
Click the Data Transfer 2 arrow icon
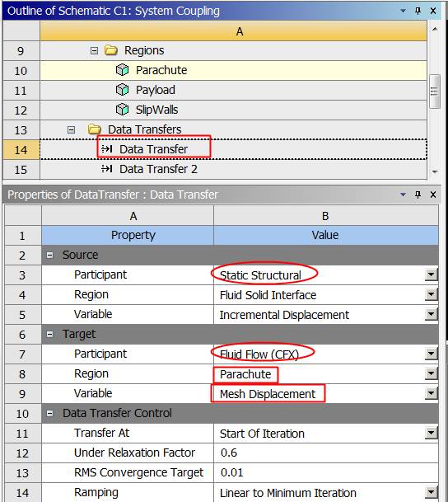(x=106, y=169)
